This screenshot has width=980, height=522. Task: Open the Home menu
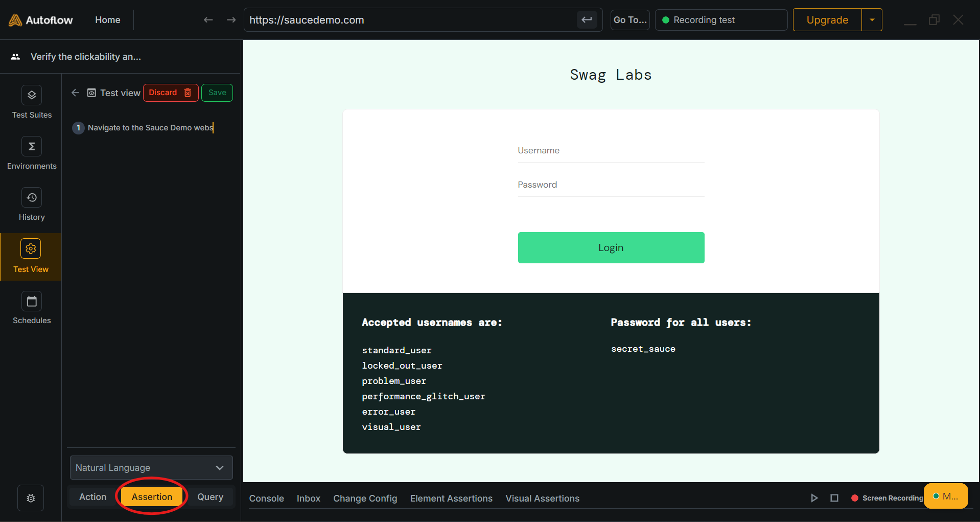pyautogui.click(x=108, y=20)
